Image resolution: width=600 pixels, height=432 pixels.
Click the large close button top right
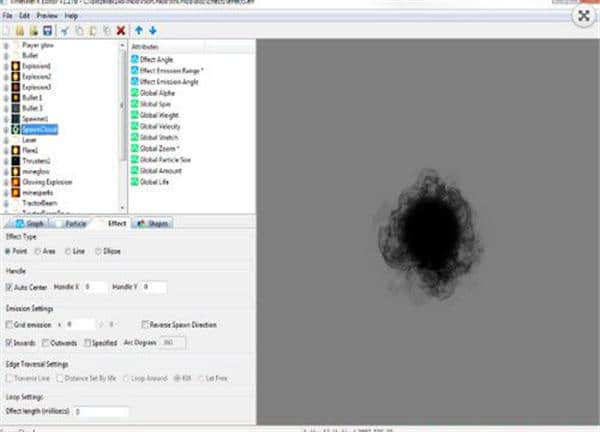[x=582, y=16]
